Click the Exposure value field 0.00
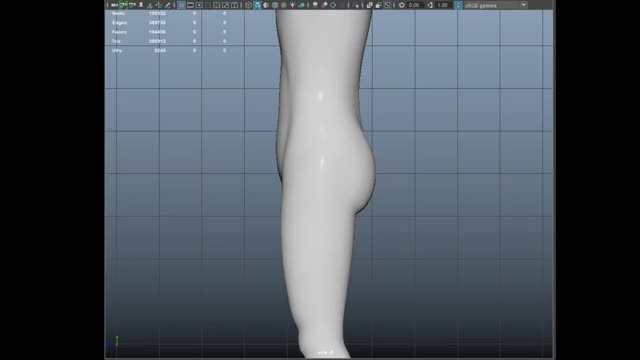Image resolution: width=640 pixels, height=360 pixels. tap(415, 5)
